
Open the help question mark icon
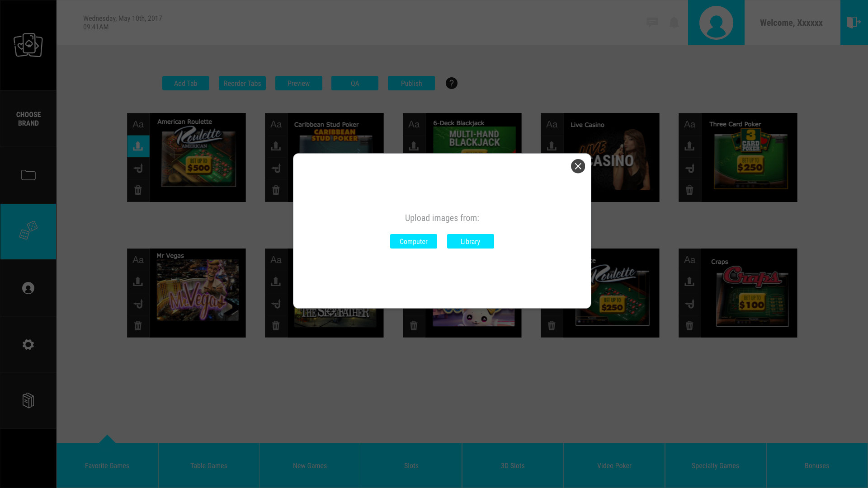click(x=452, y=83)
